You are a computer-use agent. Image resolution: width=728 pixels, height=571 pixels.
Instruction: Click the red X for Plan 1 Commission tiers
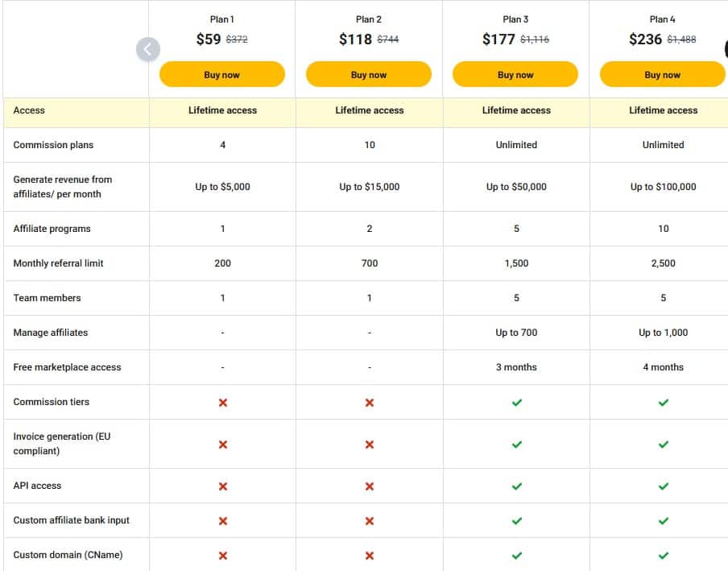point(221,401)
